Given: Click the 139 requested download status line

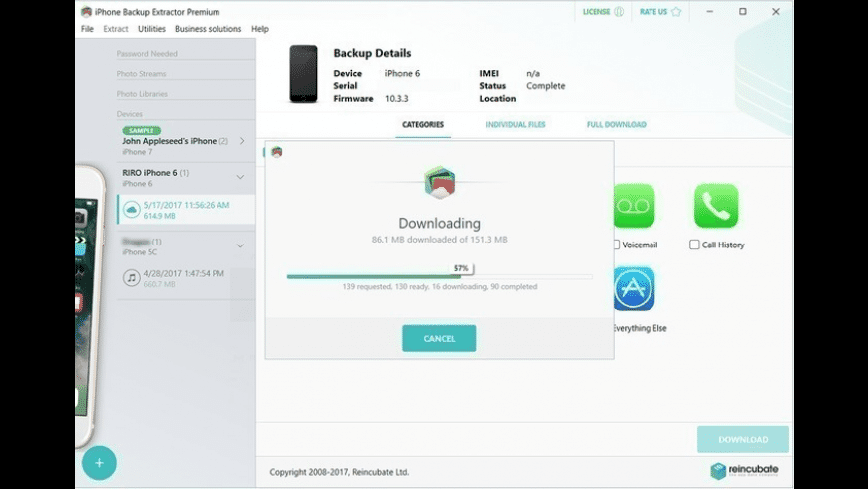Looking at the screenshot, I should 440,286.
